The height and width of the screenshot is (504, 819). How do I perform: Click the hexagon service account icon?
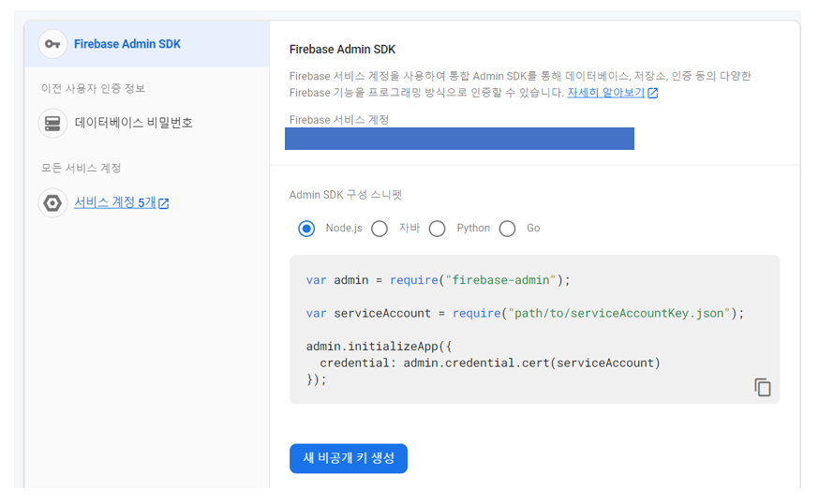click(x=52, y=202)
